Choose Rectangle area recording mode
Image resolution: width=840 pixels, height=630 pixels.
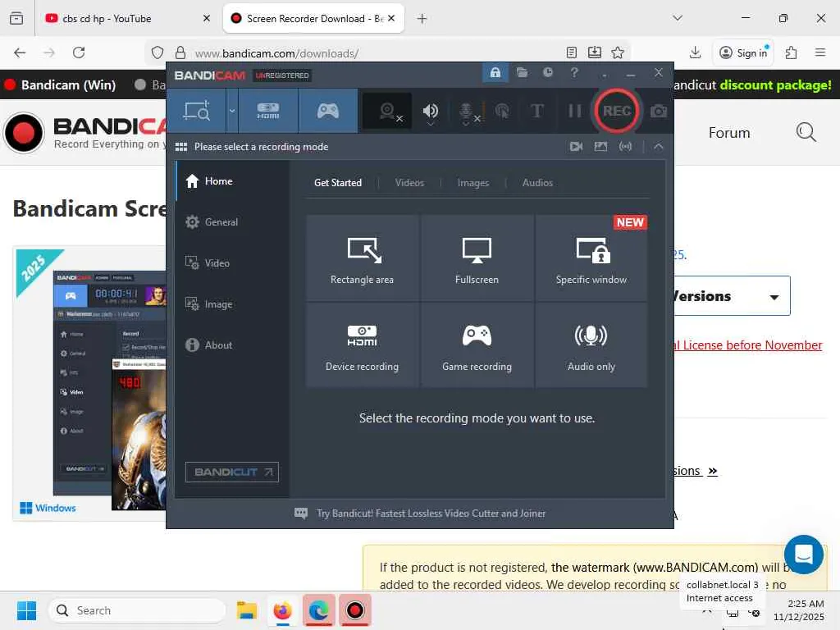tap(362, 258)
